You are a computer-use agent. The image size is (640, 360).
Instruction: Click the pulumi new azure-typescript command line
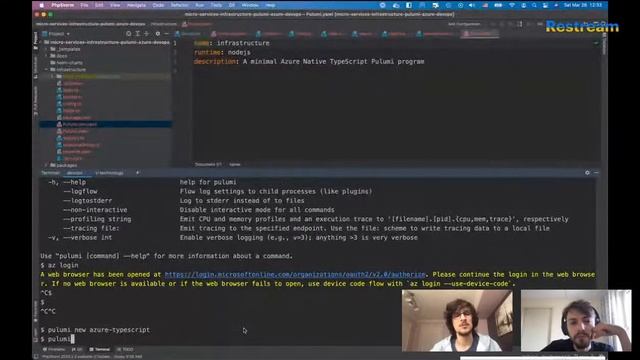tap(95, 330)
